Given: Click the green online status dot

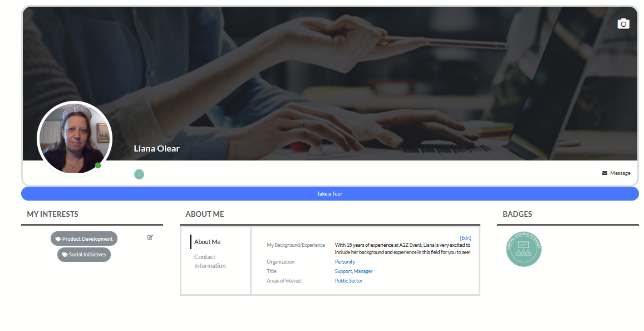Looking at the screenshot, I should click(98, 165).
